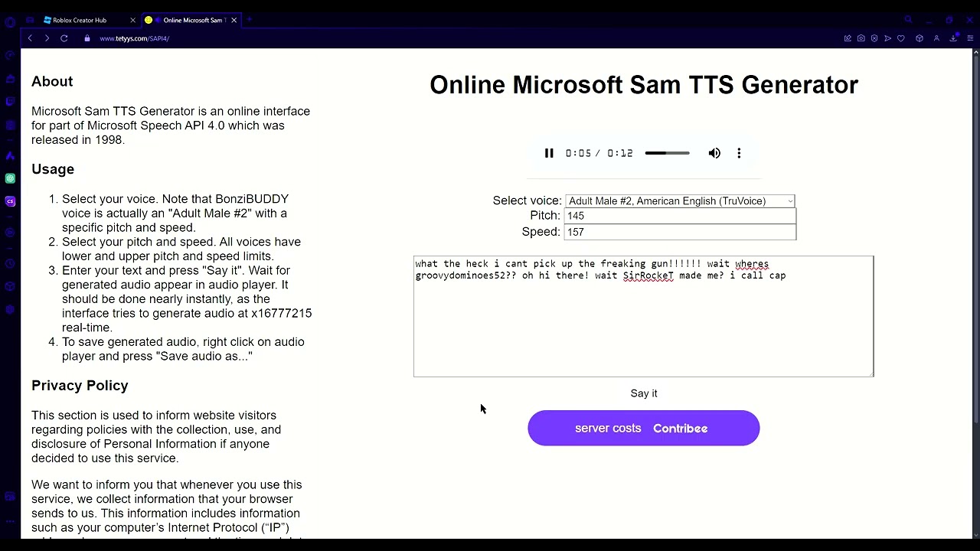Open ad blocker shield icon
The image size is (980, 551).
(874, 38)
